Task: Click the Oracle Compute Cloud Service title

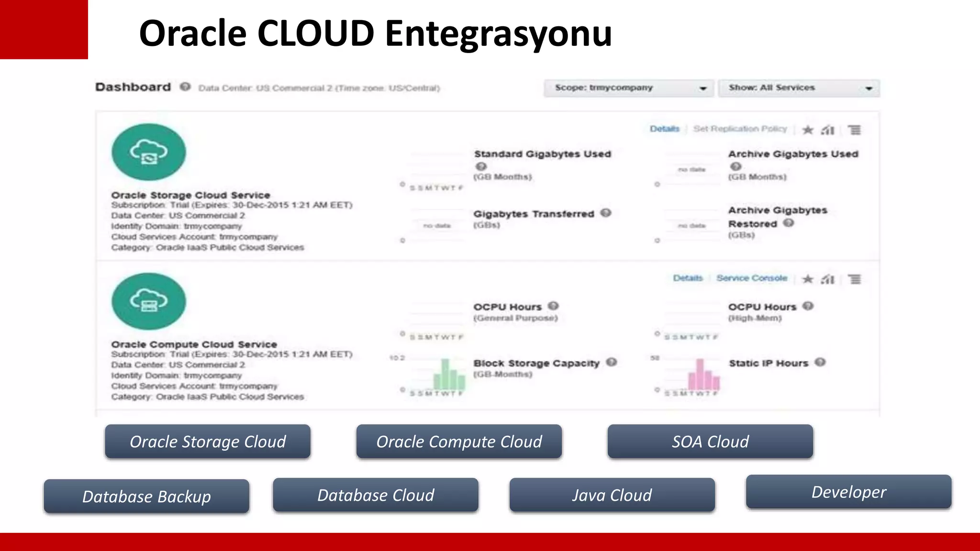Action: point(194,344)
